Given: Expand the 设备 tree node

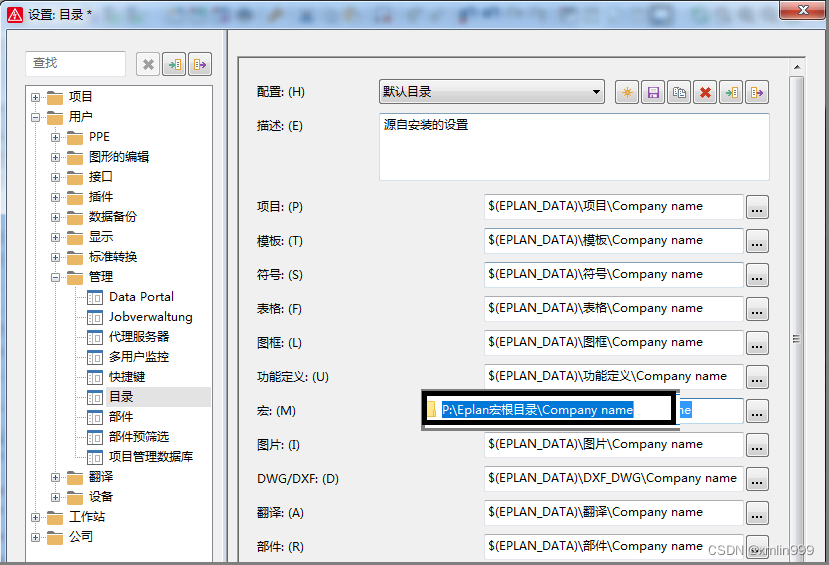Looking at the screenshot, I should pos(56,497).
